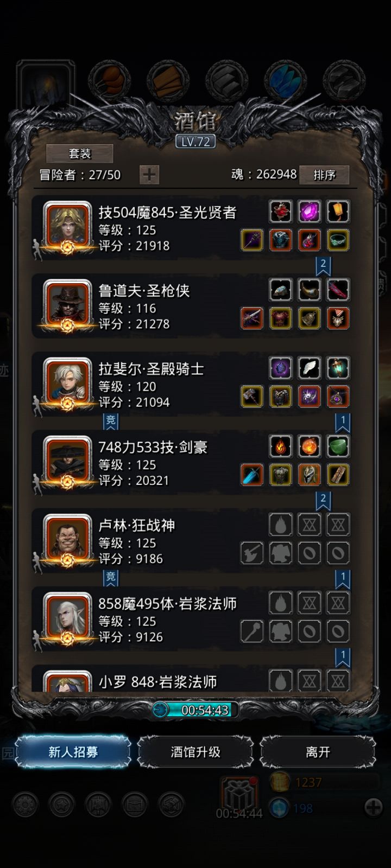
Task: Tap the green bowl item of 剑豪
Action: tap(338, 446)
